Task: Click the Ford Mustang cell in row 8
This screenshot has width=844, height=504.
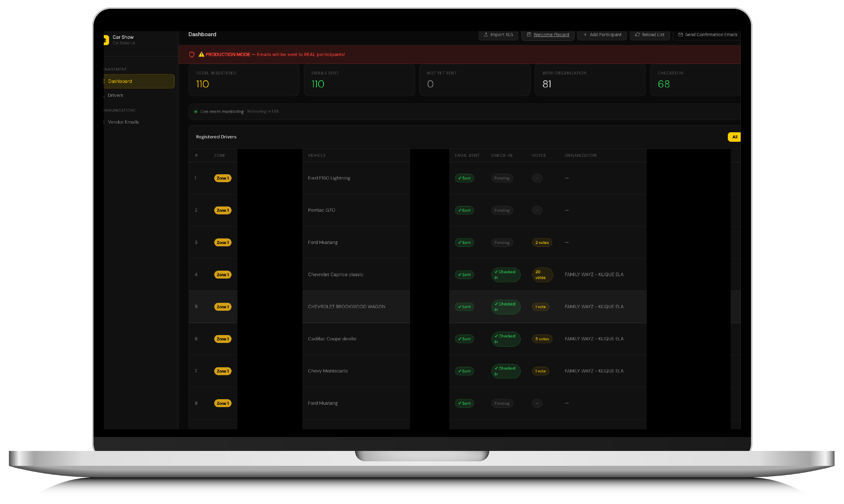Action: pyautogui.click(x=323, y=403)
